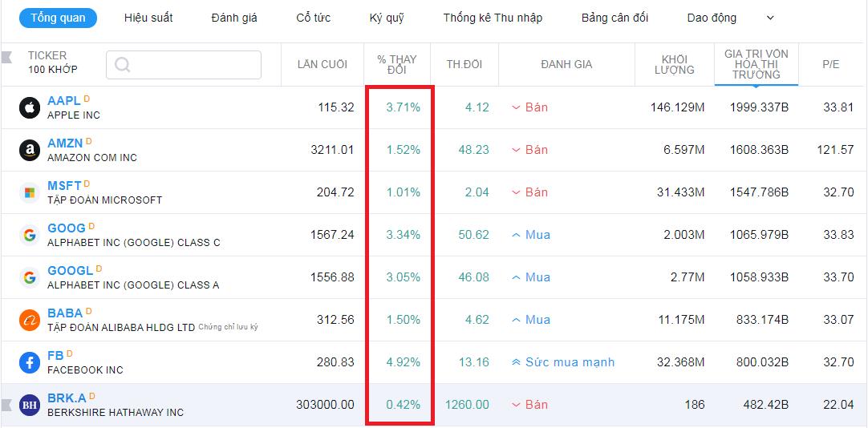Sort by ĐÁNH GIÁ column header

click(566, 65)
